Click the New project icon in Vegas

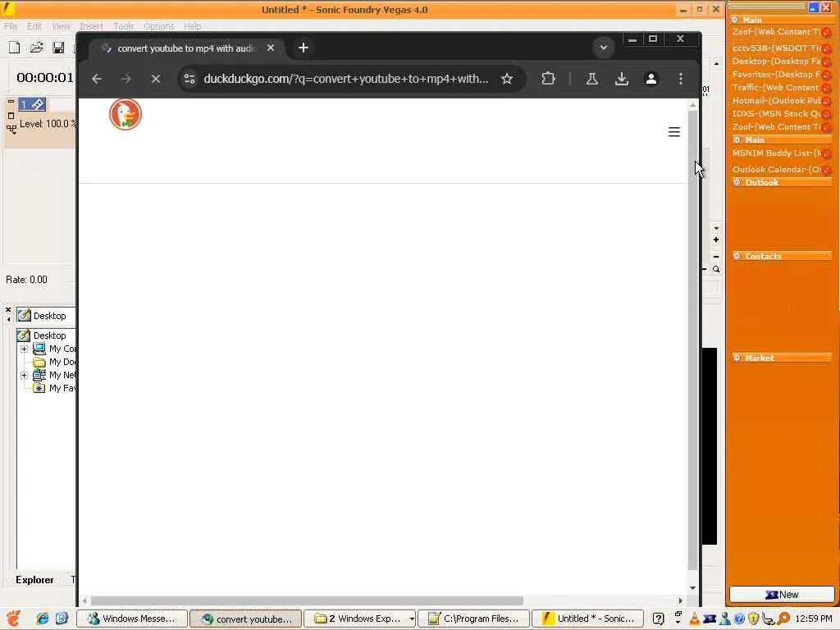point(15,48)
